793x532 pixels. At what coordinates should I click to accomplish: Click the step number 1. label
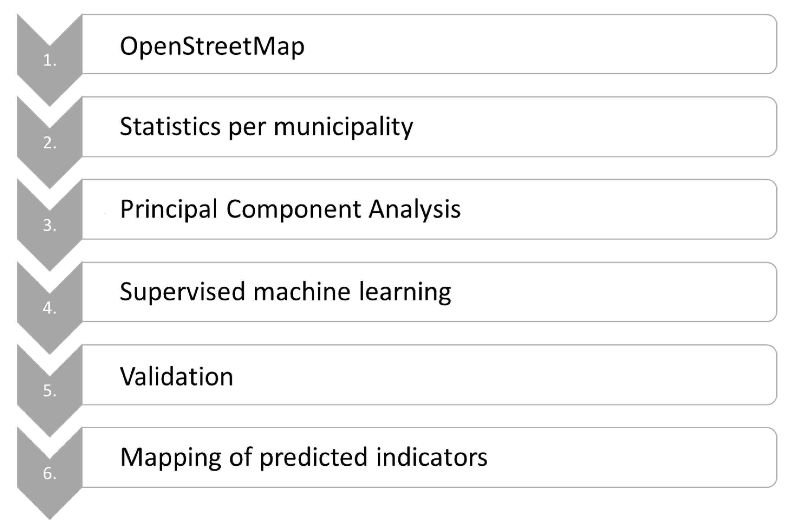(50, 60)
